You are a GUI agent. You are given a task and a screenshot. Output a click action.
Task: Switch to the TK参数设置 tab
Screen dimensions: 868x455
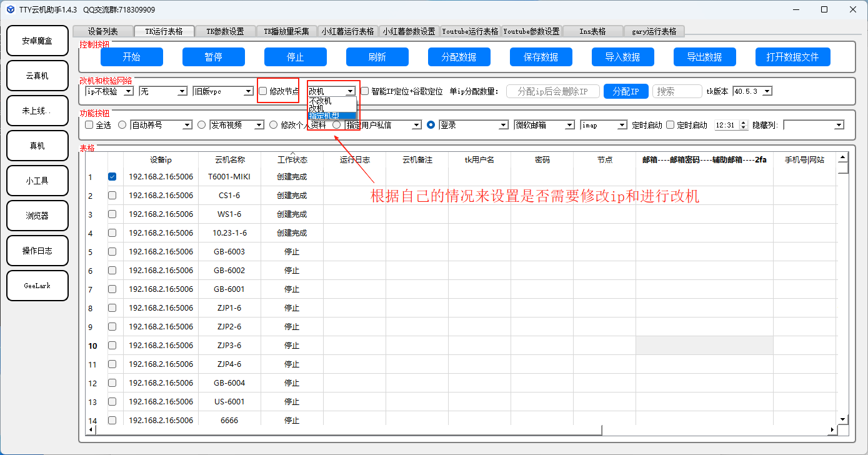[x=225, y=31]
